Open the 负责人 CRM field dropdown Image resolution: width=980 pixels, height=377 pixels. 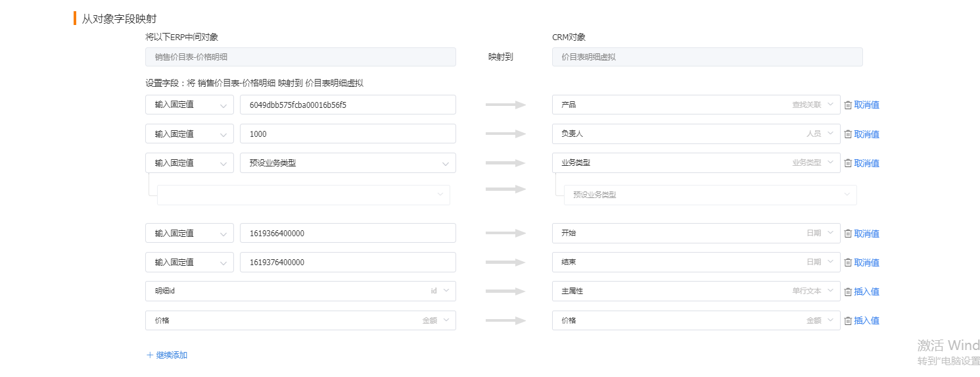pyautogui.click(x=696, y=134)
